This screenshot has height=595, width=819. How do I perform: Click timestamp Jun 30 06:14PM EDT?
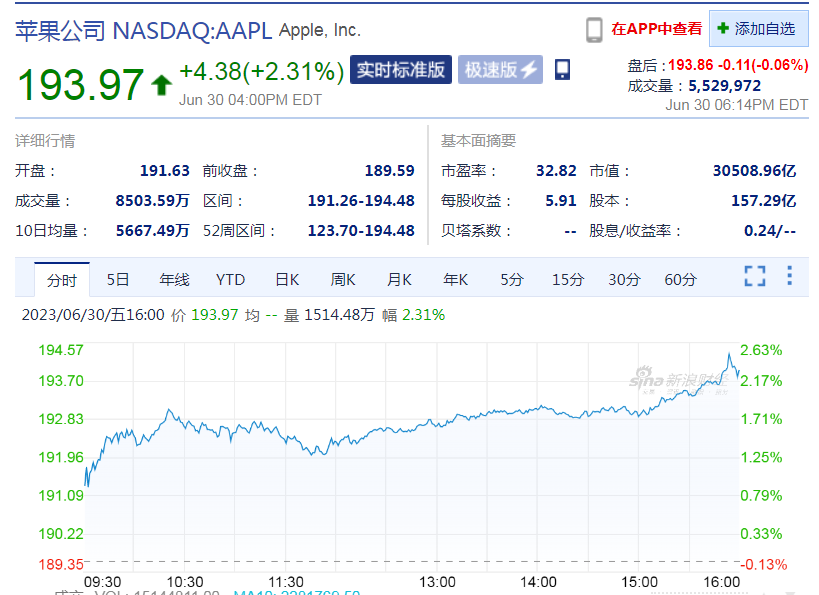click(x=736, y=105)
